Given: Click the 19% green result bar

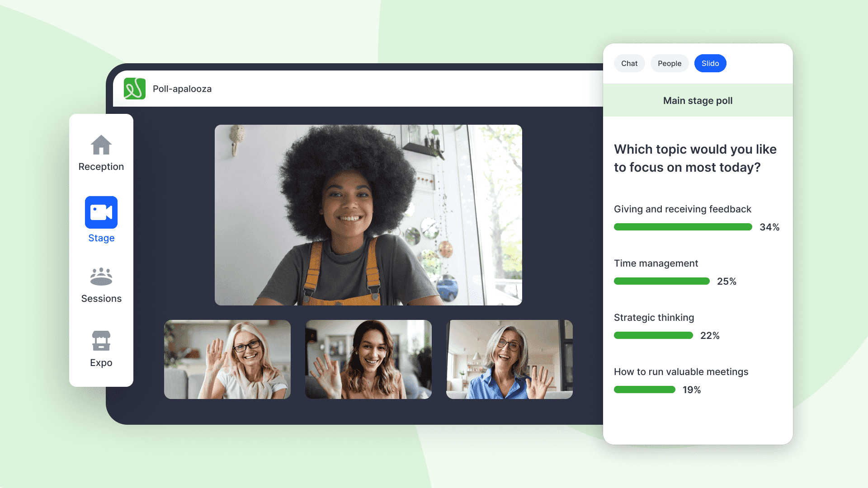Looking at the screenshot, I should pyautogui.click(x=644, y=389).
